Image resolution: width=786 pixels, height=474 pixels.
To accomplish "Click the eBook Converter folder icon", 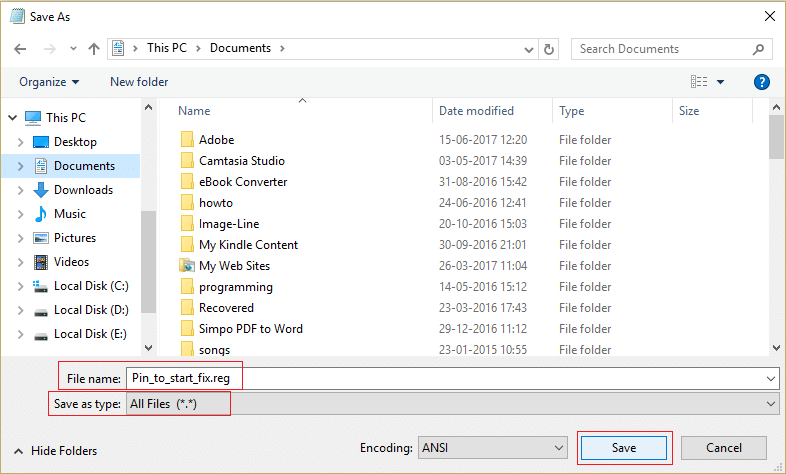I will 187,181.
